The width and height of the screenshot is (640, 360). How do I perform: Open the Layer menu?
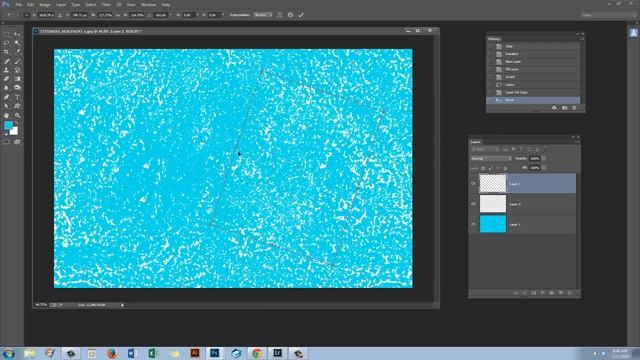[x=61, y=4]
